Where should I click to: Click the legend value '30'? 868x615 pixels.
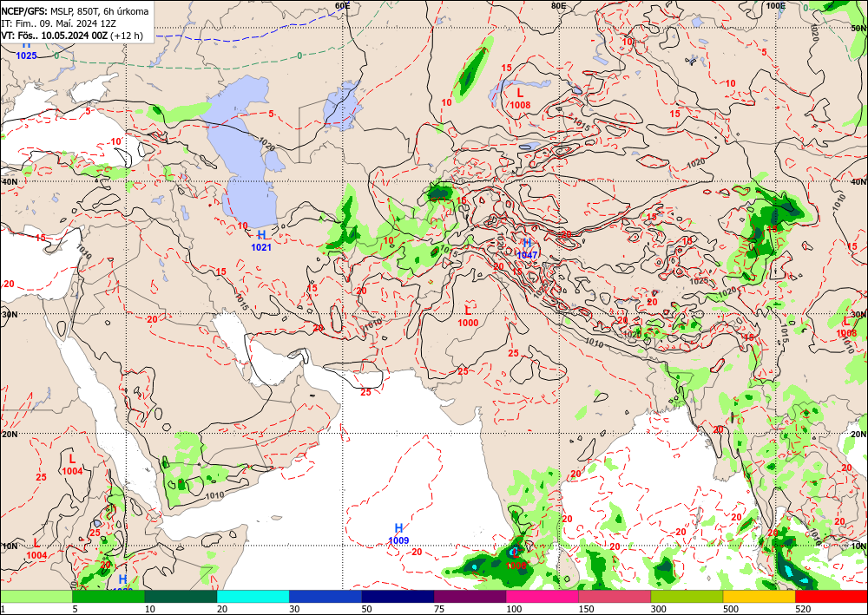coord(294,609)
